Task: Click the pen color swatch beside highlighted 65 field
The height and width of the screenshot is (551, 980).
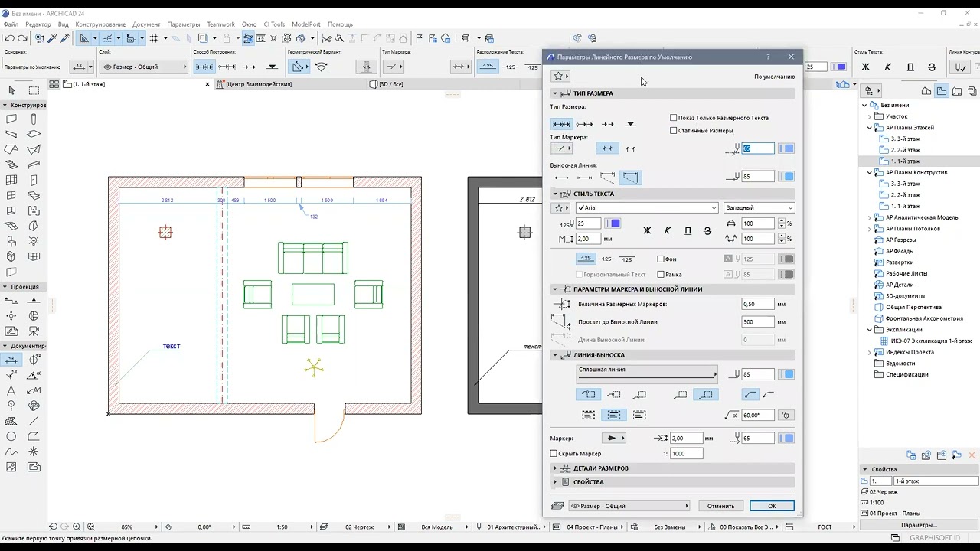Action: [x=786, y=148]
